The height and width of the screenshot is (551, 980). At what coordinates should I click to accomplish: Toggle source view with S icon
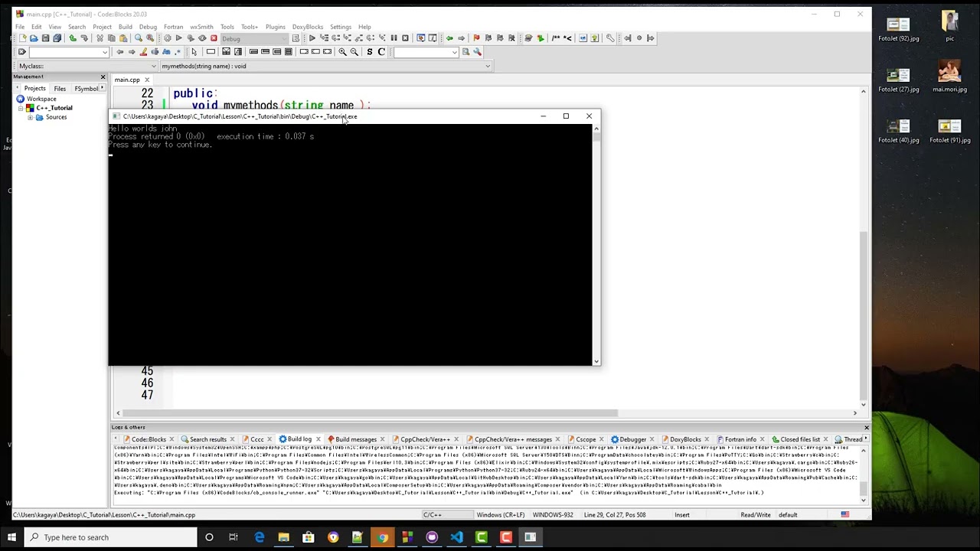coord(370,52)
